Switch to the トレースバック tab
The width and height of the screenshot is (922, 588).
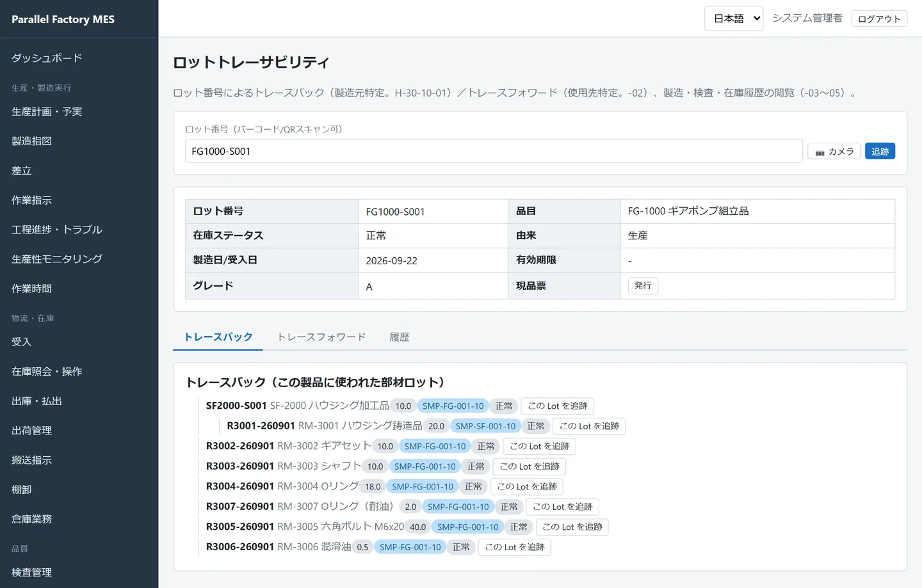click(218, 337)
